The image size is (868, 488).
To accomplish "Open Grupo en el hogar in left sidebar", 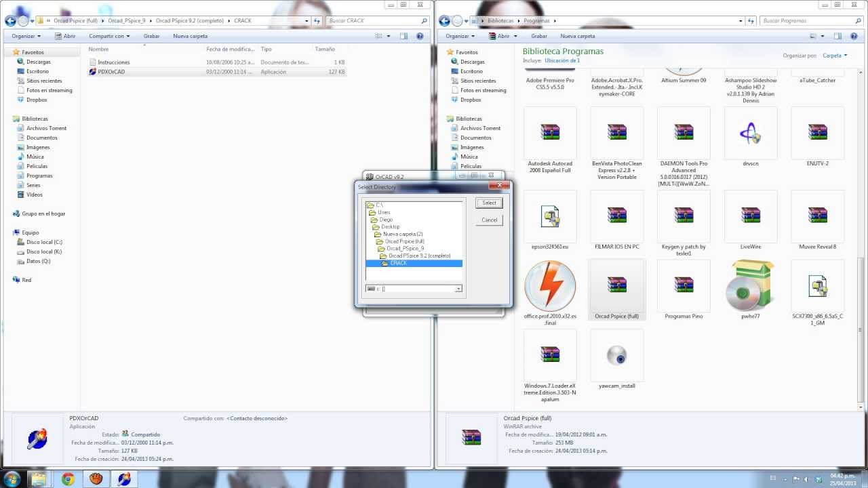I will 43,213.
